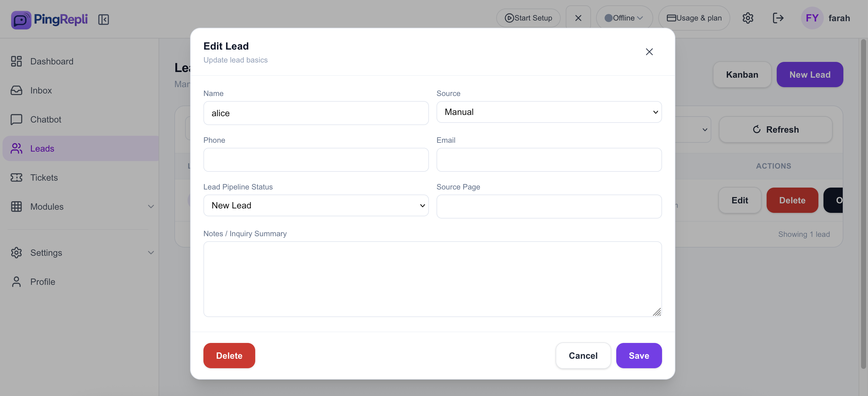Click the ACTIONS column header
Image resolution: width=868 pixels, height=396 pixels.
(x=773, y=166)
